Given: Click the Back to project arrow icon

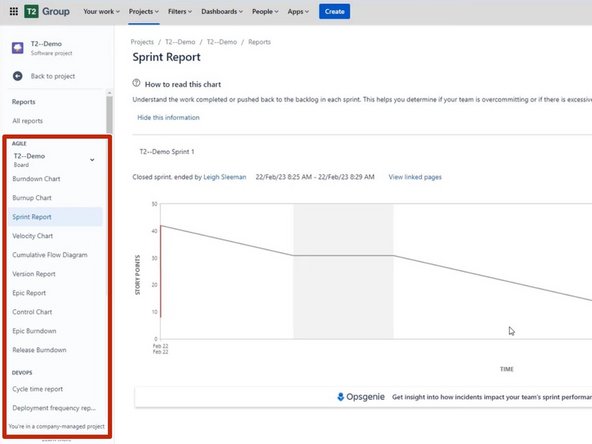Looking at the screenshot, I should (18, 76).
